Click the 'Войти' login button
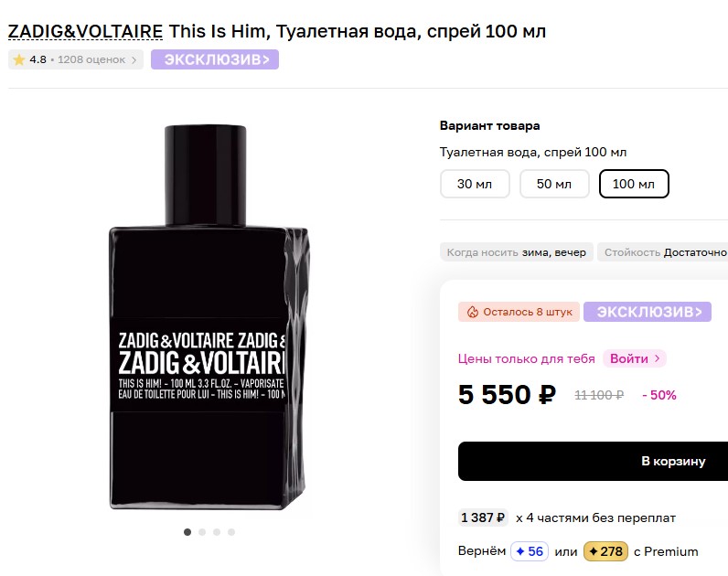 [x=635, y=358]
